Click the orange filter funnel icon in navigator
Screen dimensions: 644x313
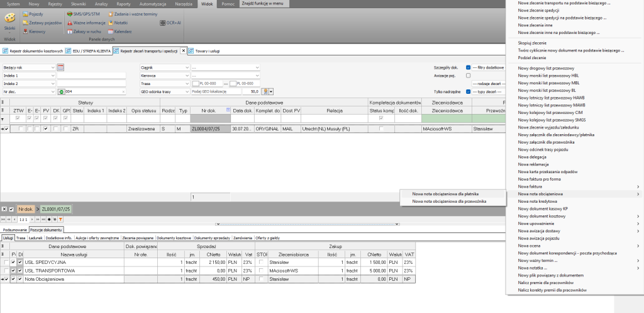point(61,219)
